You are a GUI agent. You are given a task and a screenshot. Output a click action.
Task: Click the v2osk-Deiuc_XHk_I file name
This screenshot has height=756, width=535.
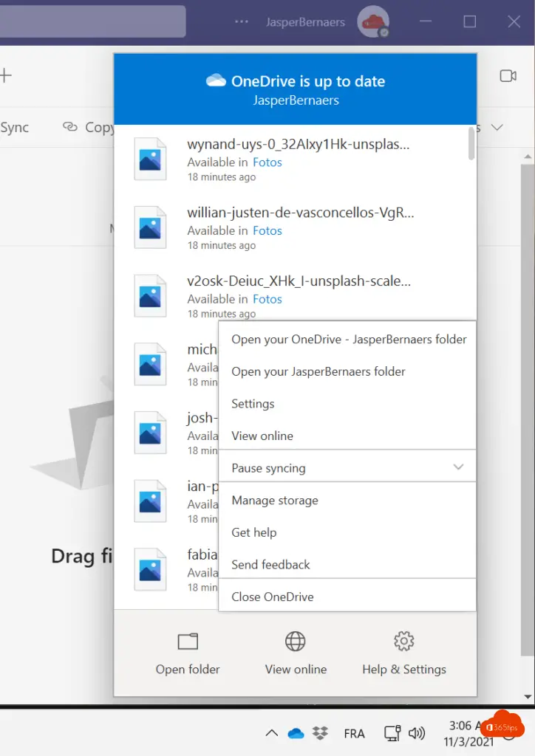coord(299,281)
